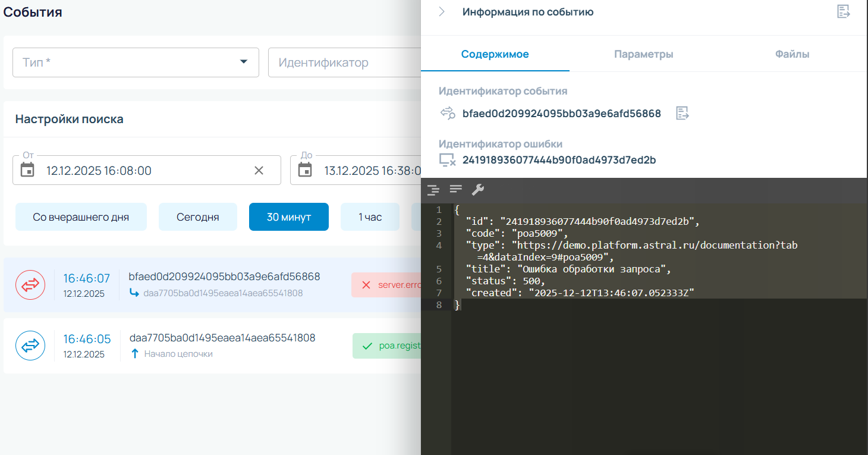Select the Сегодня period button
This screenshot has height=455, width=868.
click(198, 217)
